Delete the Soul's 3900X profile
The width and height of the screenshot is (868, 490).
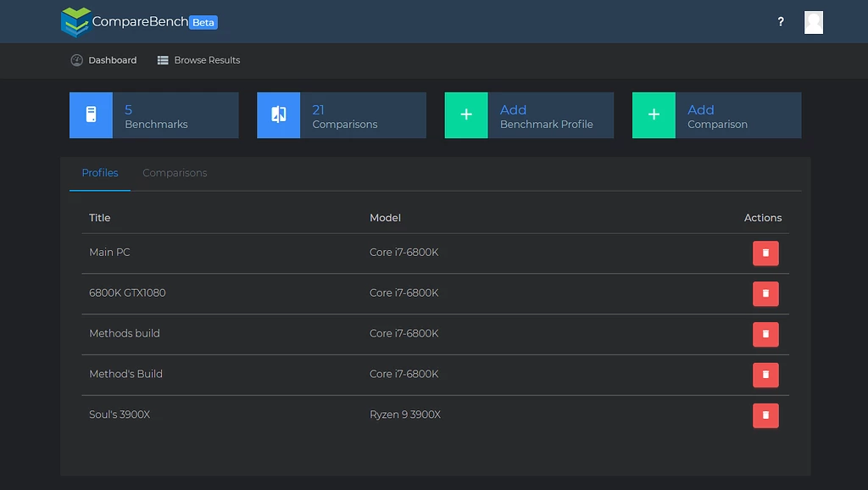coord(765,415)
